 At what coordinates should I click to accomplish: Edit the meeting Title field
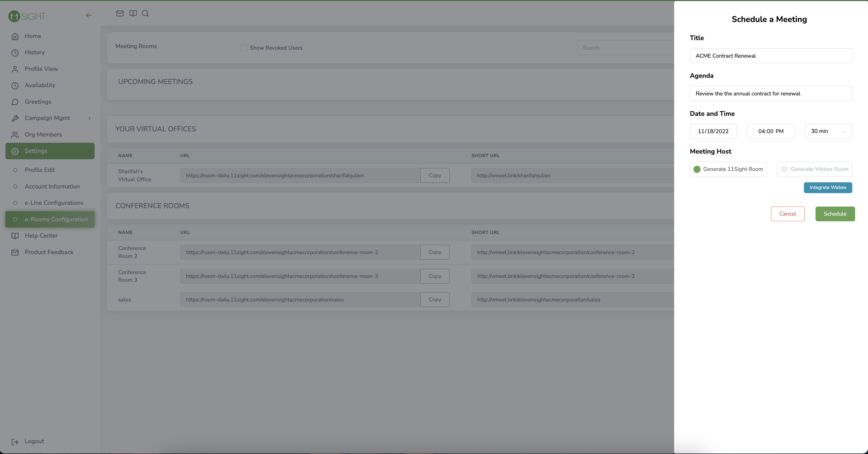771,56
